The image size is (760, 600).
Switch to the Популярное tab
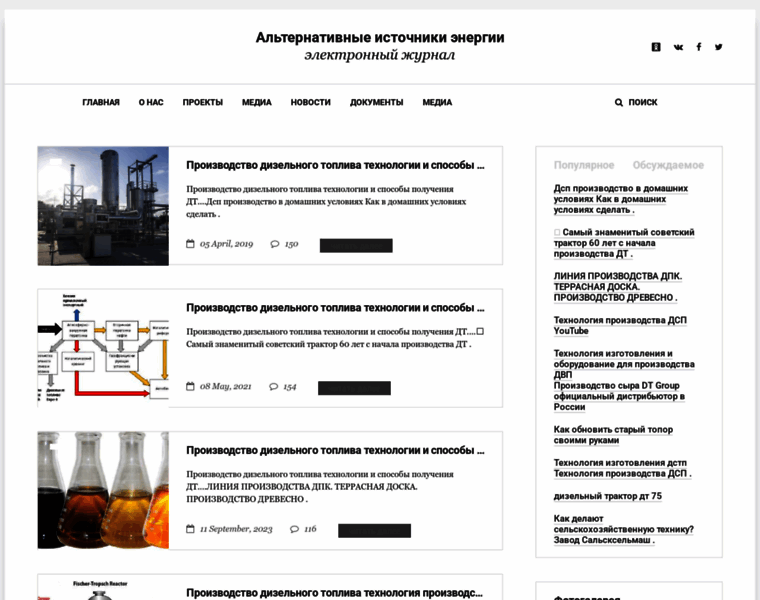[584, 165]
